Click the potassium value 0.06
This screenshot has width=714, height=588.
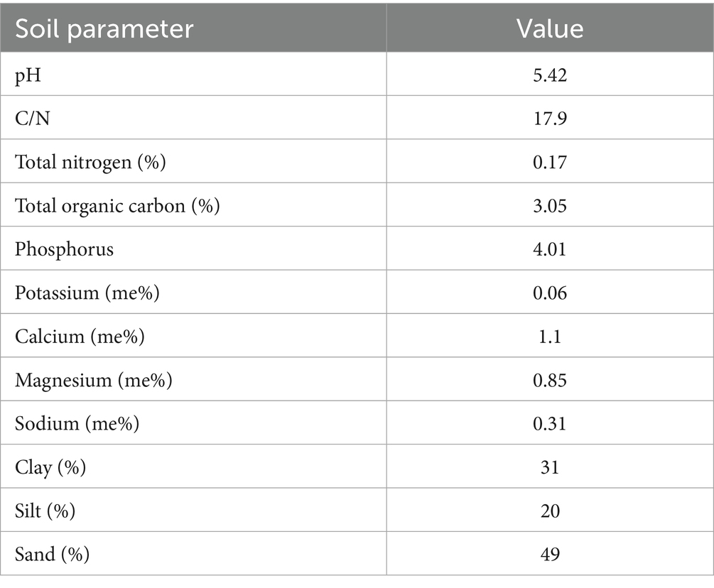pos(549,293)
